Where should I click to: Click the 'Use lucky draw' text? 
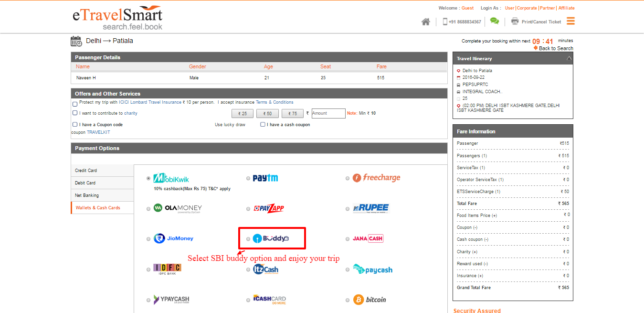click(230, 125)
